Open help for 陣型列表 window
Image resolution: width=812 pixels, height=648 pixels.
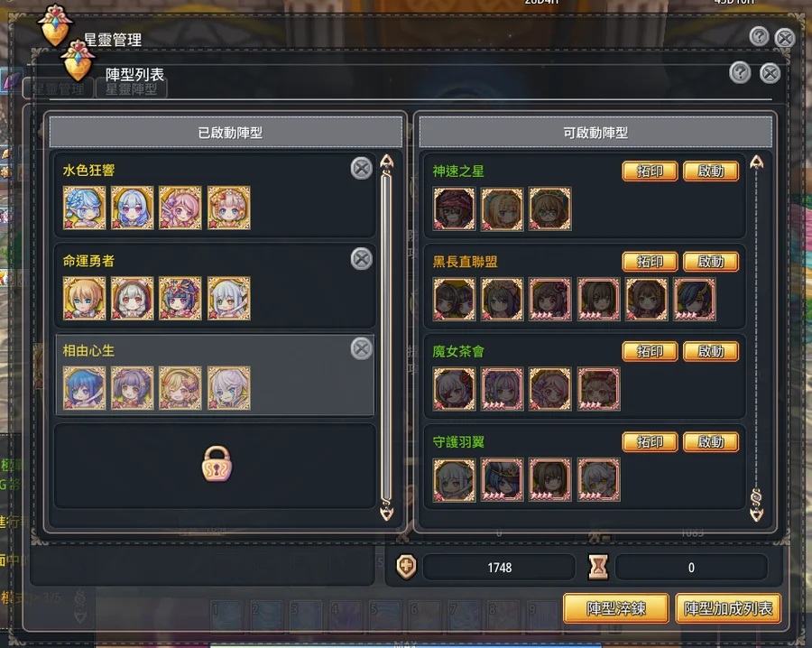point(740,73)
